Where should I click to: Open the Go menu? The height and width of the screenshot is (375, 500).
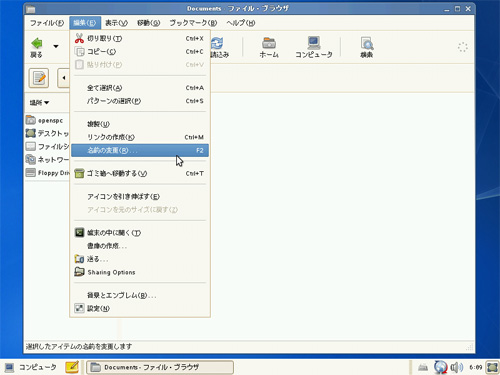point(148,23)
